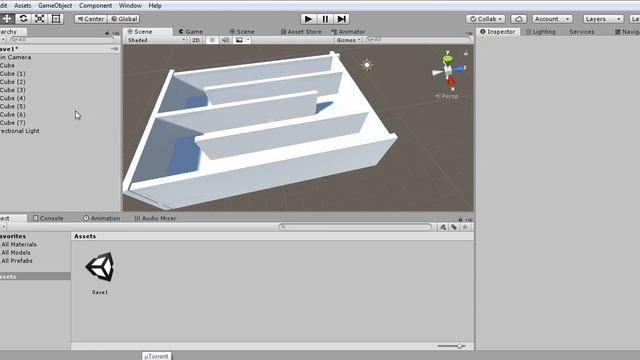
Task: Expand scene effects dropdown arrow
Action: tap(248, 40)
